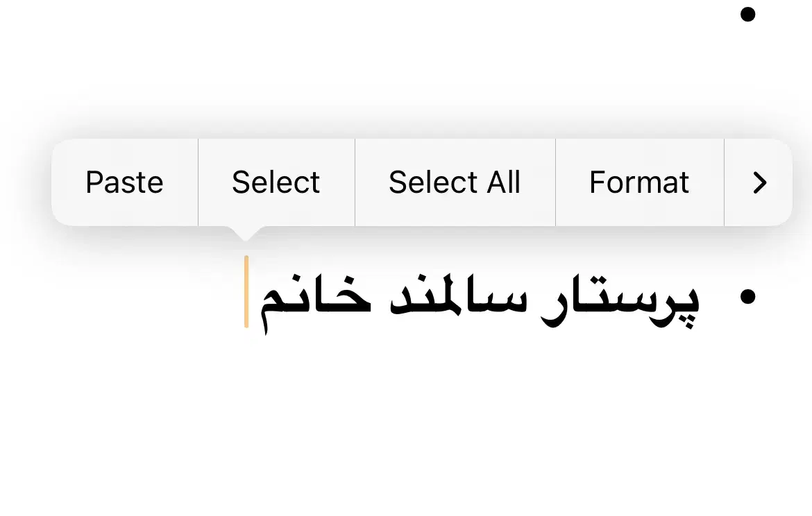Click the bullet beside the Persian text
The width and height of the screenshot is (812, 516).
pyautogui.click(x=747, y=297)
